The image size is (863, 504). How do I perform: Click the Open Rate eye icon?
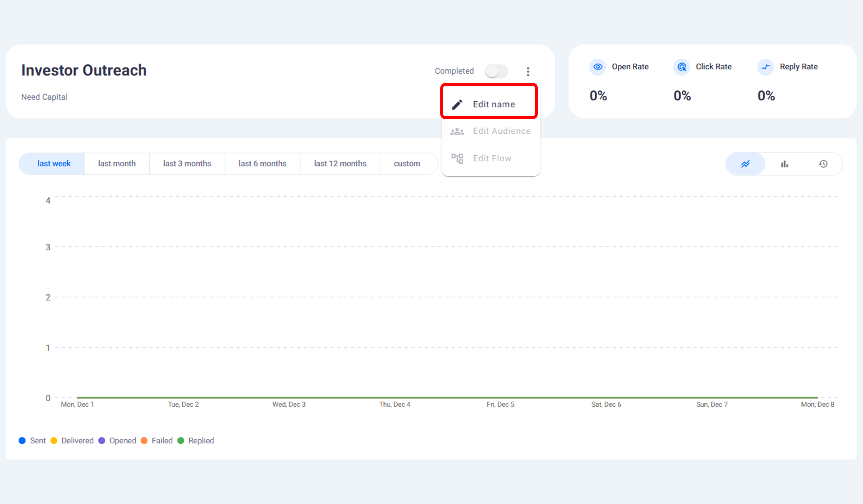coord(598,67)
